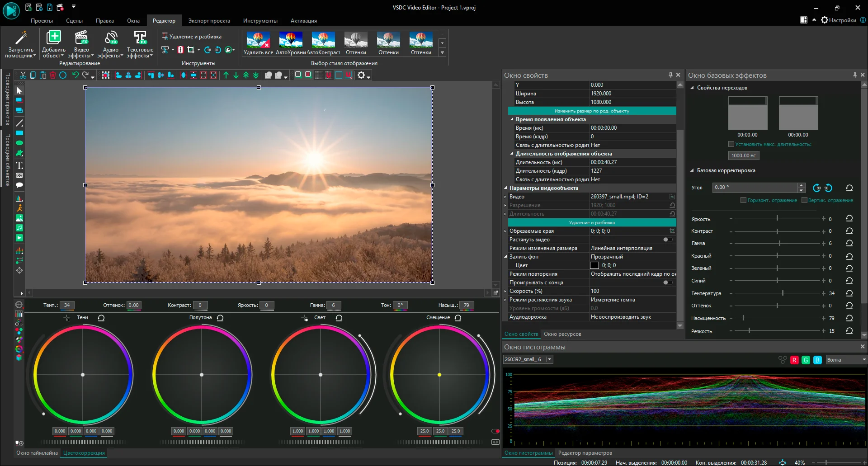Toggle Растянуть видео switch

tap(667, 240)
